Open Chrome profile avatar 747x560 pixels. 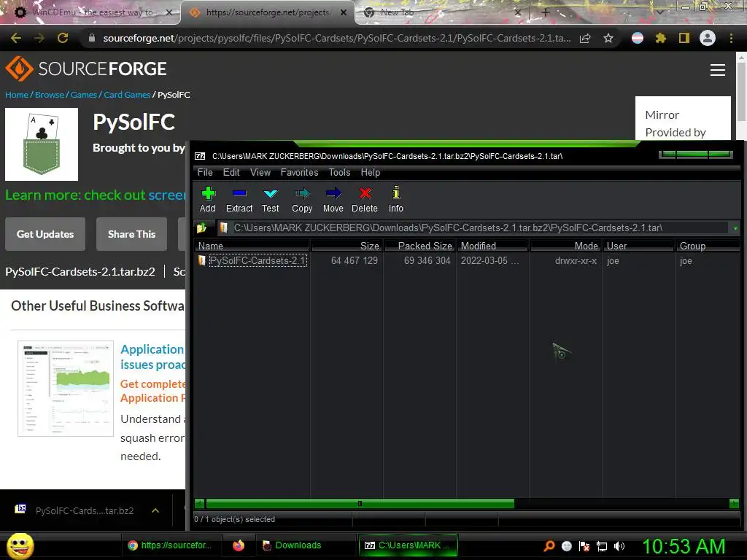click(708, 38)
